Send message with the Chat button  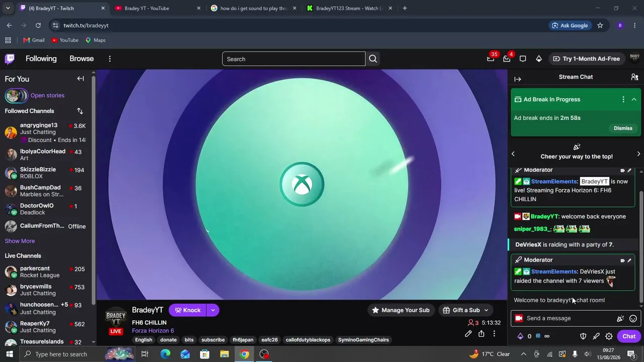[629, 336]
